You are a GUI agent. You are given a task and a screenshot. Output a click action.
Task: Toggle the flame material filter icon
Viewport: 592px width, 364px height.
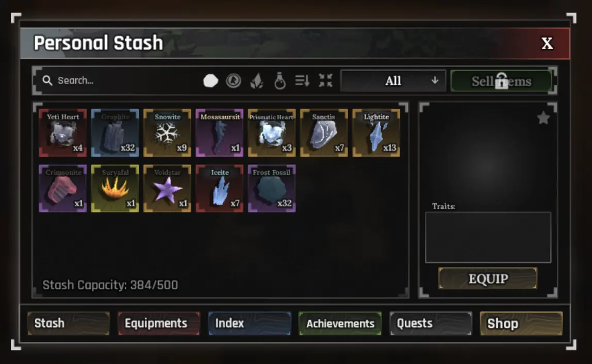pyautogui.click(x=257, y=81)
